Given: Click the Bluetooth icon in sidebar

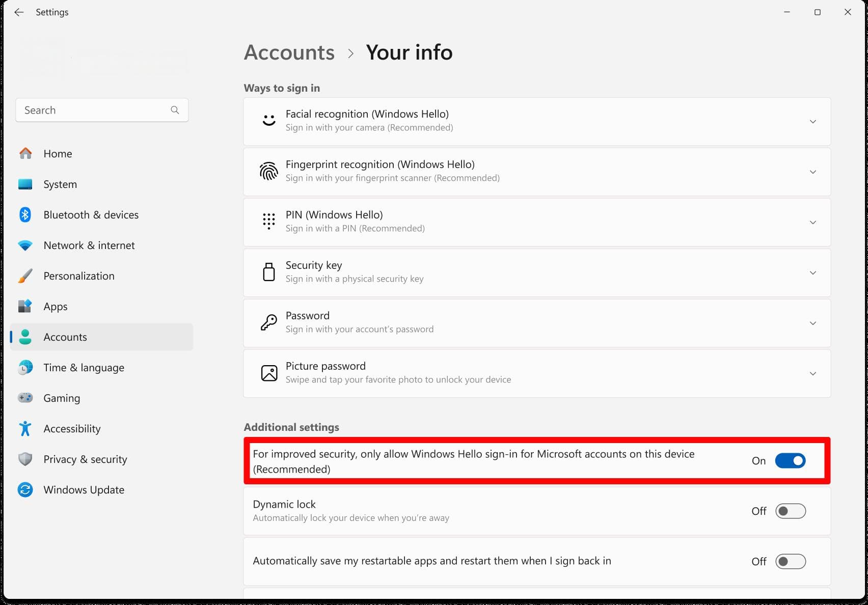Looking at the screenshot, I should [x=25, y=214].
